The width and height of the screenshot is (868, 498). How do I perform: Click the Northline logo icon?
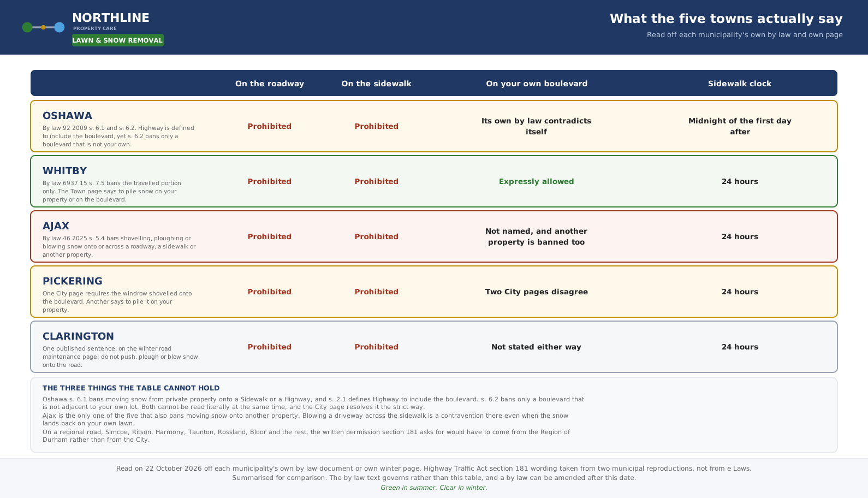pyautogui.click(x=43, y=27)
